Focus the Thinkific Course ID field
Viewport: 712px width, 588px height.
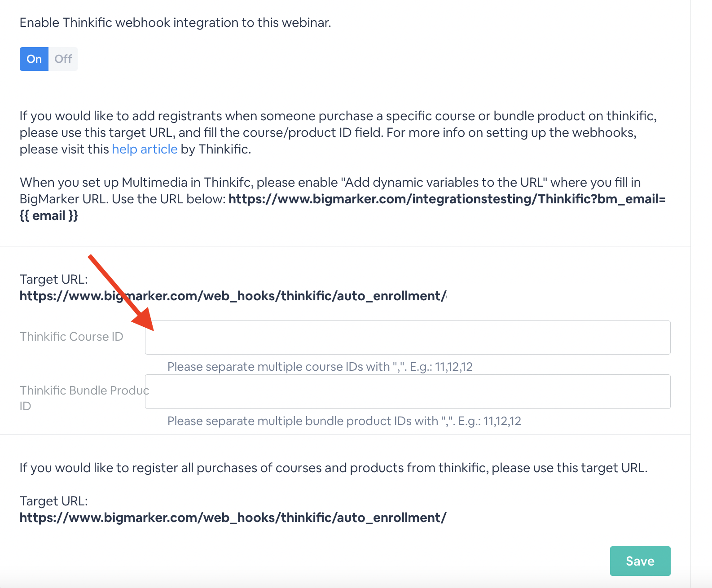pyautogui.click(x=408, y=338)
